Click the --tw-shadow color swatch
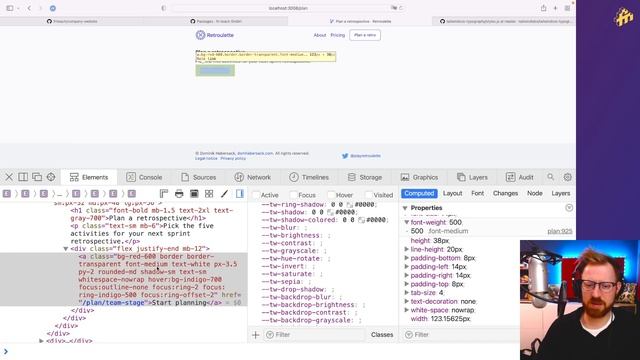The image size is (640, 360). click(330, 212)
